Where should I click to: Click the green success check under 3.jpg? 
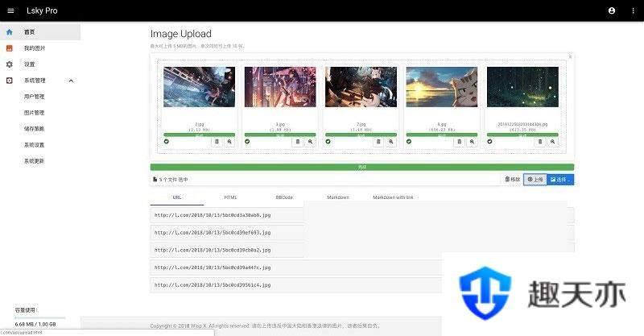[x=247, y=142]
